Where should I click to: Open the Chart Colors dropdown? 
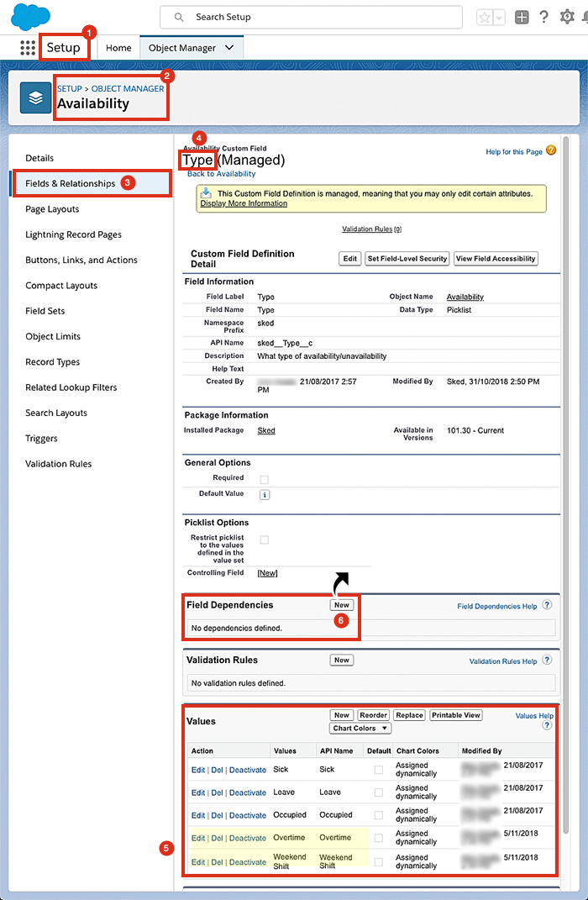click(361, 729)
